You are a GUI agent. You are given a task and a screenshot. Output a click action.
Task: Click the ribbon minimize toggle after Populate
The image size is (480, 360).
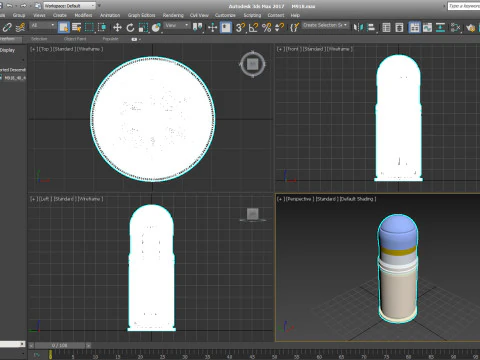tap(134, 39)
